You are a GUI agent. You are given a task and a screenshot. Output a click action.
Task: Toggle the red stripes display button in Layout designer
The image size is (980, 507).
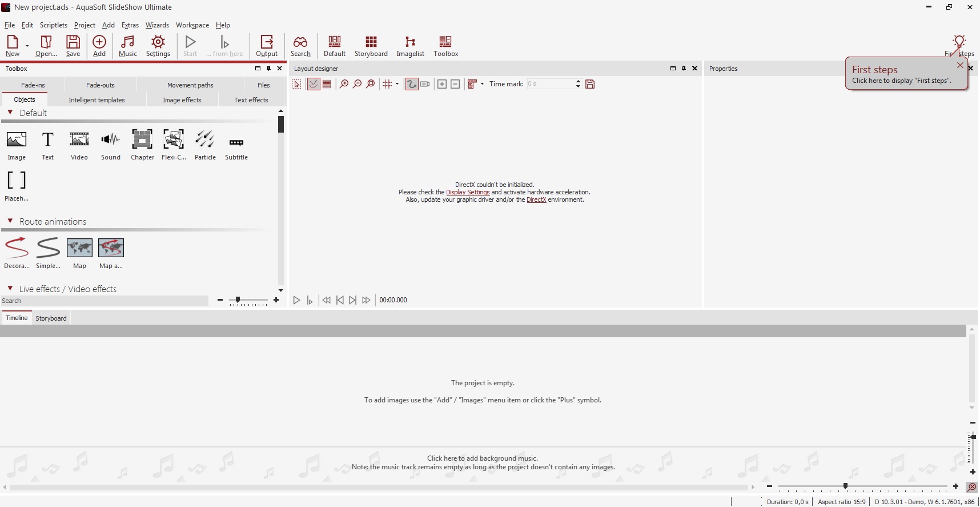coord(327,84)
